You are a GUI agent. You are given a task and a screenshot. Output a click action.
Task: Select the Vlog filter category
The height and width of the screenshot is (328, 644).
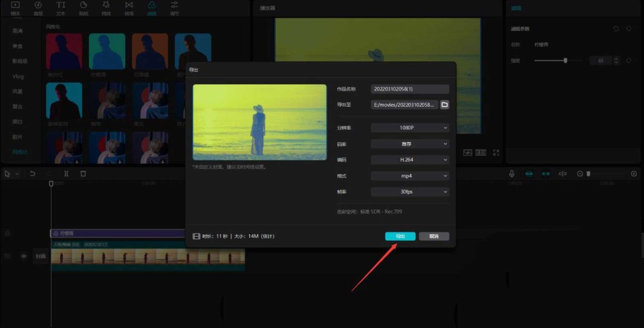point(18,76)
